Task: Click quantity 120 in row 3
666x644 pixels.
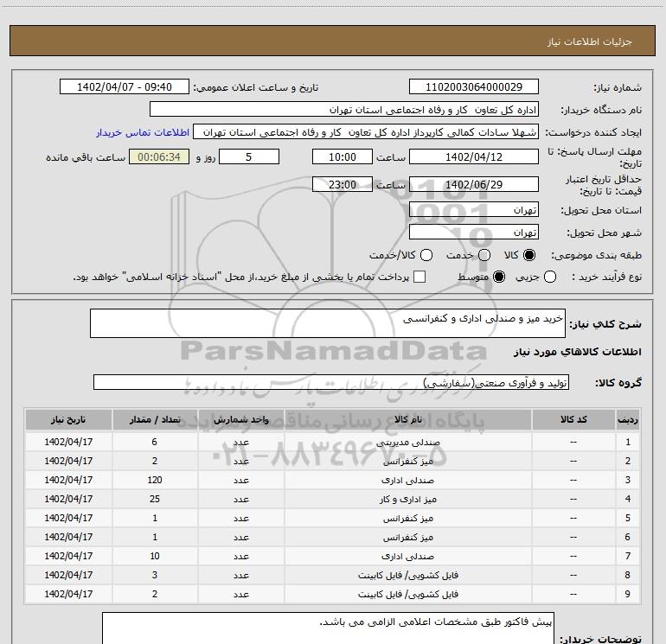Action: (155, 480)
